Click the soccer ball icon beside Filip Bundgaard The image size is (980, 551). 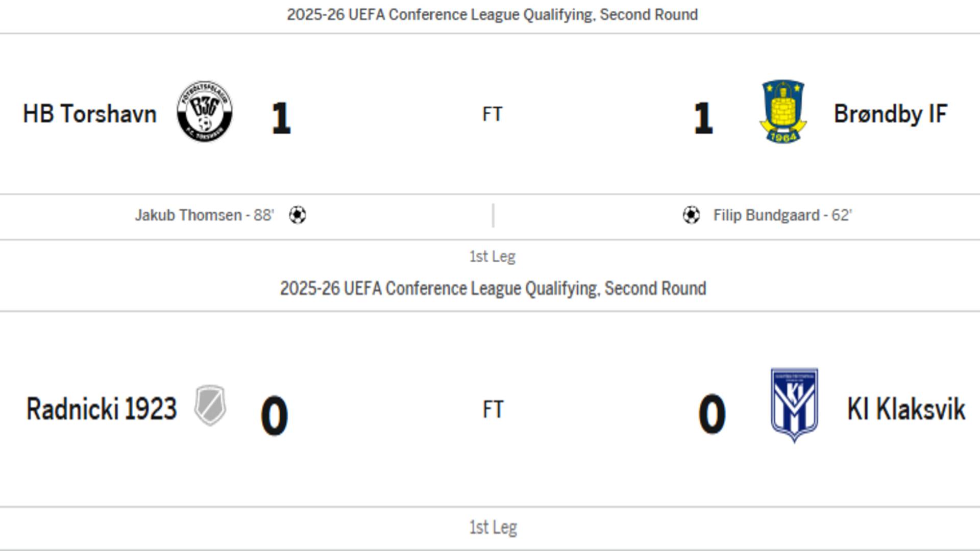coord(691,215)
